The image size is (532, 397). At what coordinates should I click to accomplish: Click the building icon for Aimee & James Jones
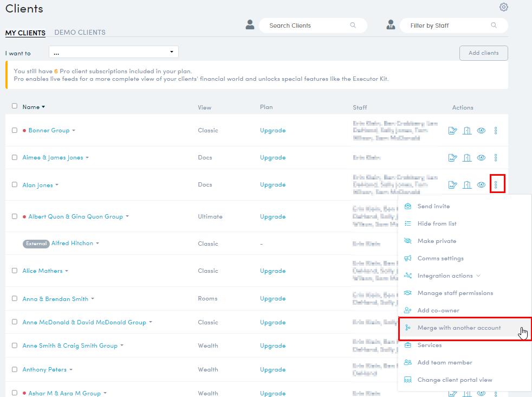pos(467,158)
